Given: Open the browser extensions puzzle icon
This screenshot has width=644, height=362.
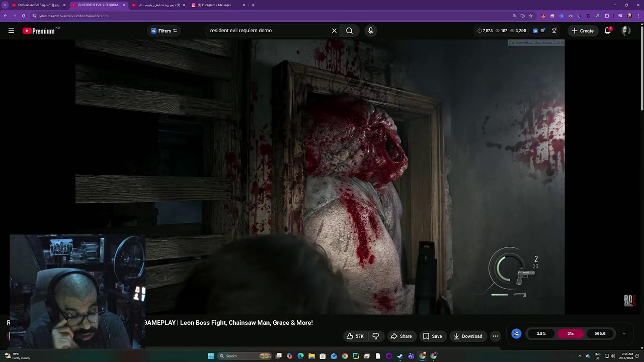Looking at the screenshot, I should pos(607,16).
